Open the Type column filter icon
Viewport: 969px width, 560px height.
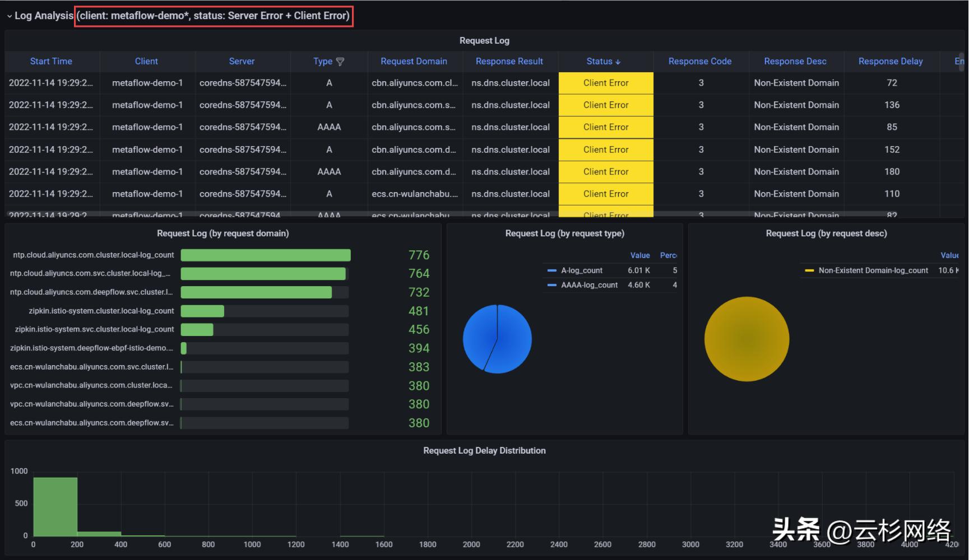click(x=340, y=62)
